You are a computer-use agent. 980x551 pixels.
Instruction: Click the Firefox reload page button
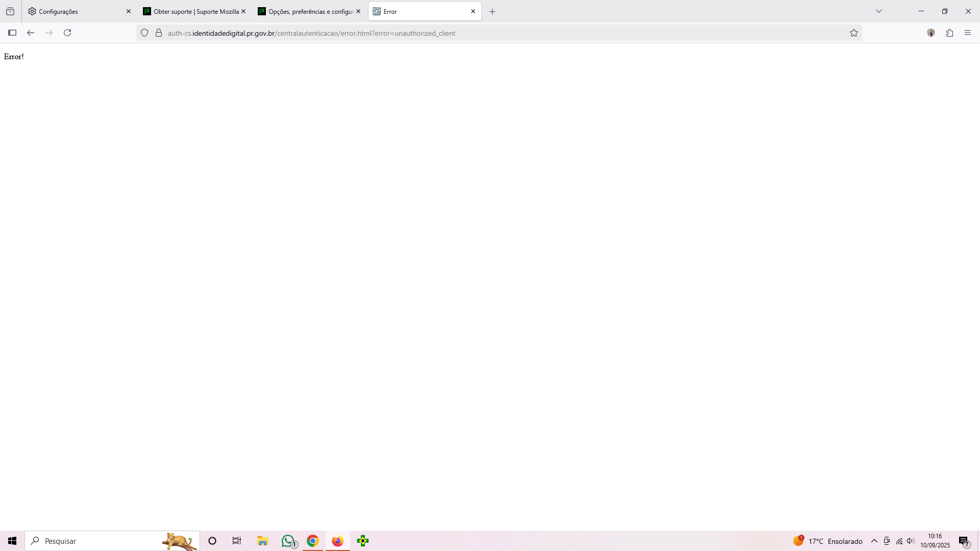67,33
